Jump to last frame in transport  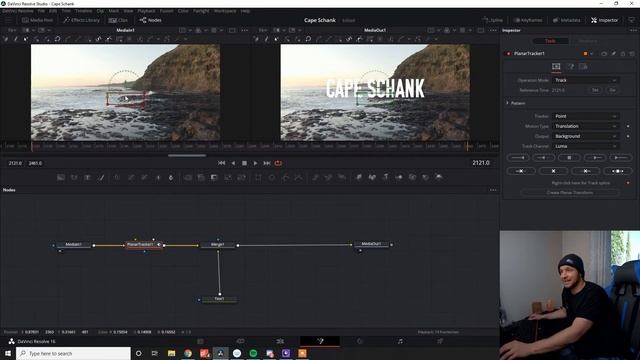pyautogui.click(x=267, y=163)
